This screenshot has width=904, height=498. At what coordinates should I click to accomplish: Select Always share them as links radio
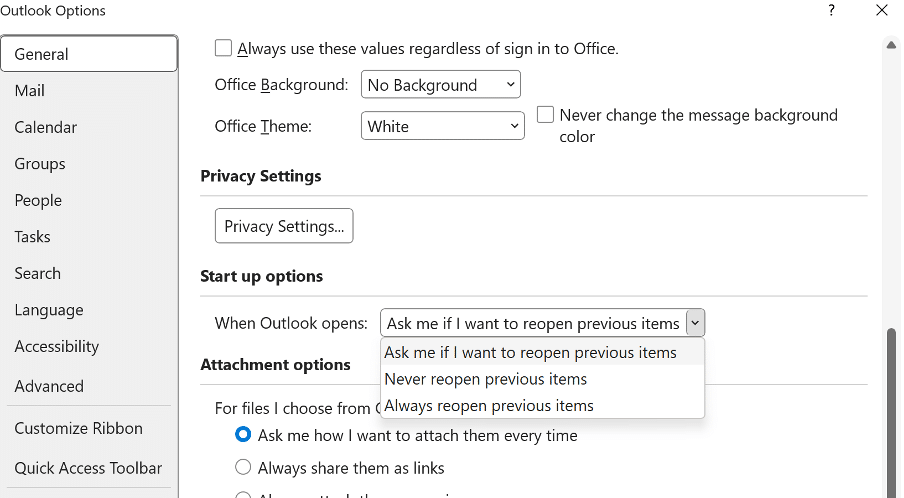click(x=243, y=467)
